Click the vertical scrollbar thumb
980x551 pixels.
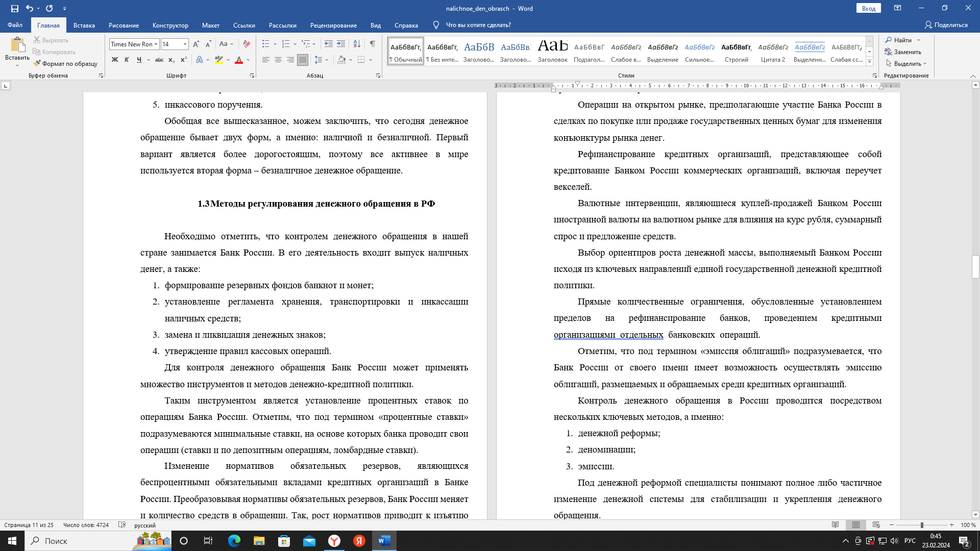point(975,266)
